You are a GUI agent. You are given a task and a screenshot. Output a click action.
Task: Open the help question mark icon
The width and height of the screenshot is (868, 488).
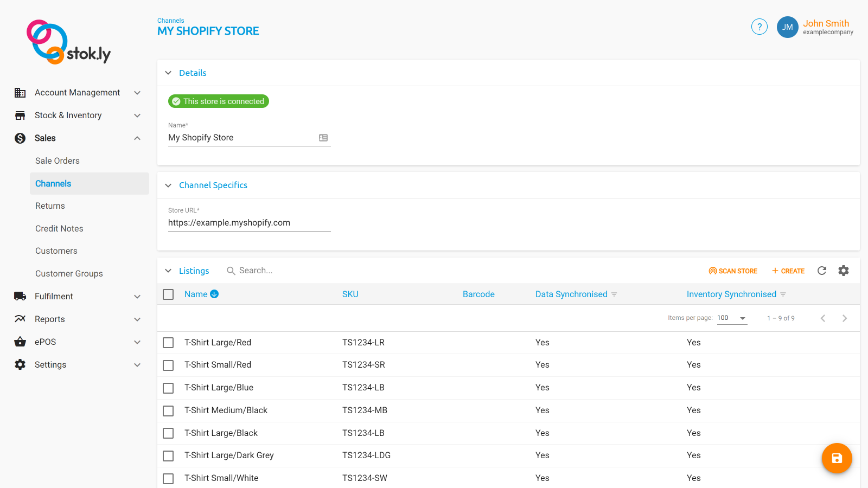pyautogui.click(x=759, y=27)
